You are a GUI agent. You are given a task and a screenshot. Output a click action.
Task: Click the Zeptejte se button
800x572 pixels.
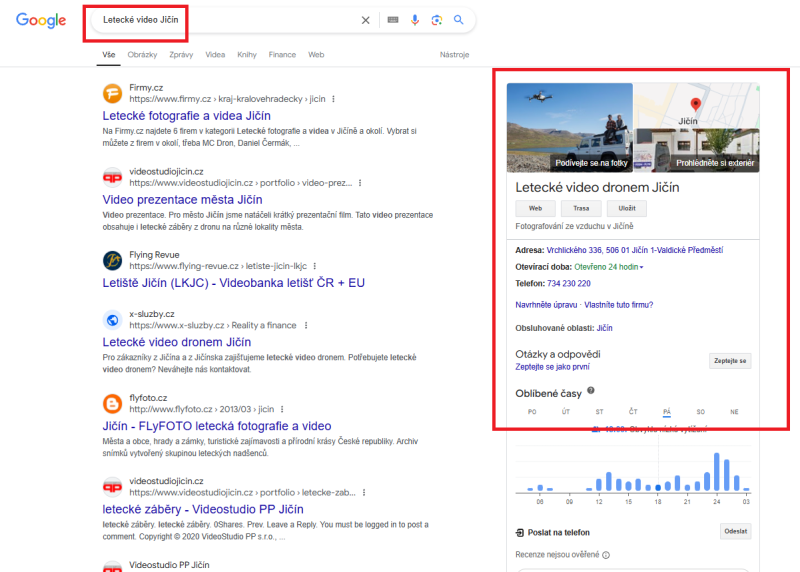pos(730,361)
